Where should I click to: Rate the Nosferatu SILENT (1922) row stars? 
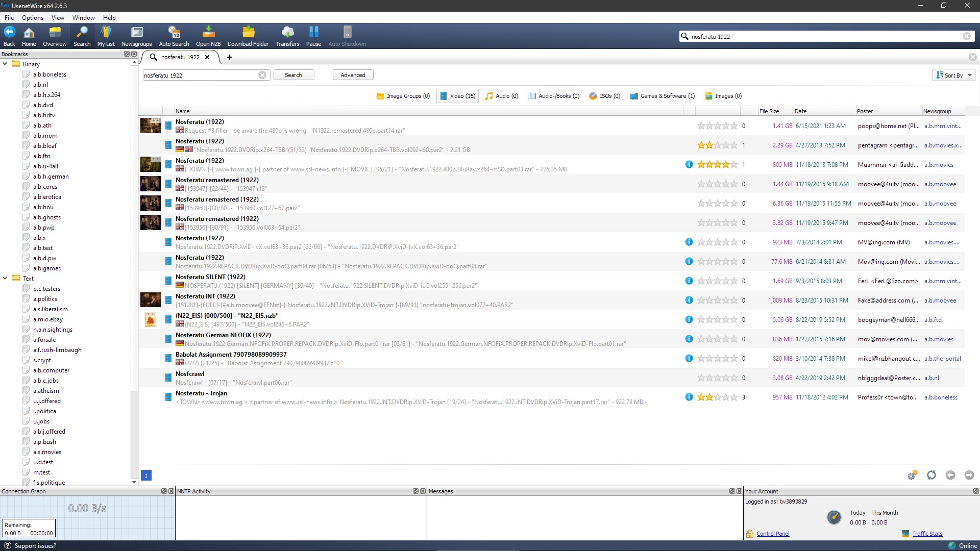718,281
